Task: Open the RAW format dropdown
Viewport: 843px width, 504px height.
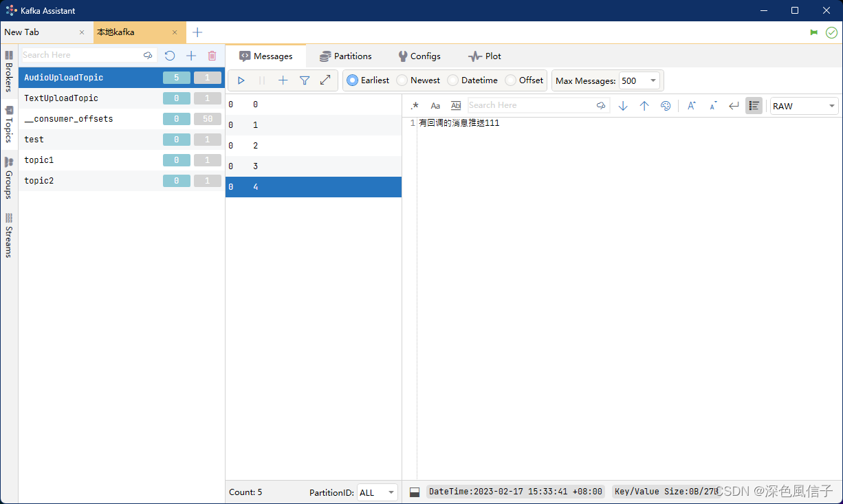Action: (804, 106)
